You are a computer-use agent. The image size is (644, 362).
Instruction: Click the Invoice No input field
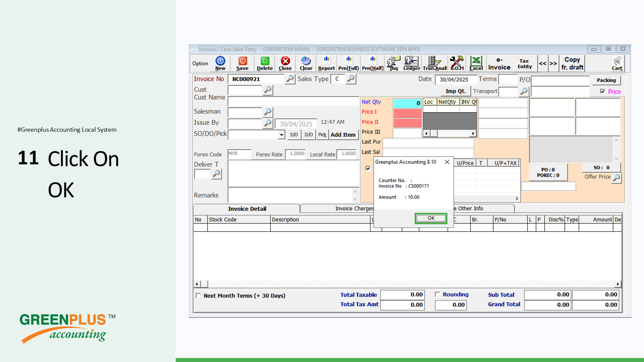pyautogui.click(x=256, y=79)
